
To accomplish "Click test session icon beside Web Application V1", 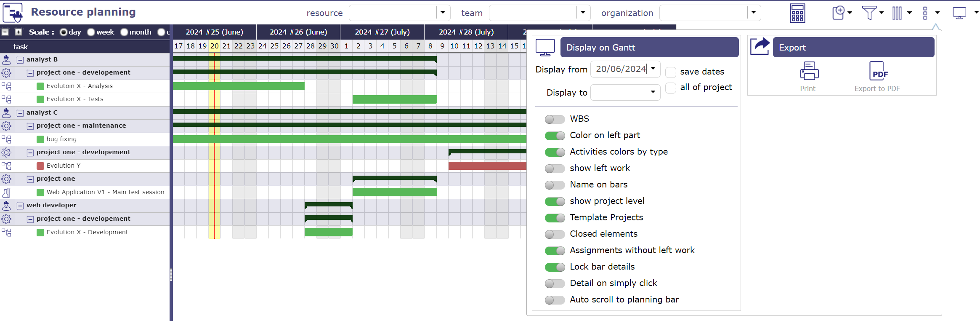I will (x=6, y=192).
